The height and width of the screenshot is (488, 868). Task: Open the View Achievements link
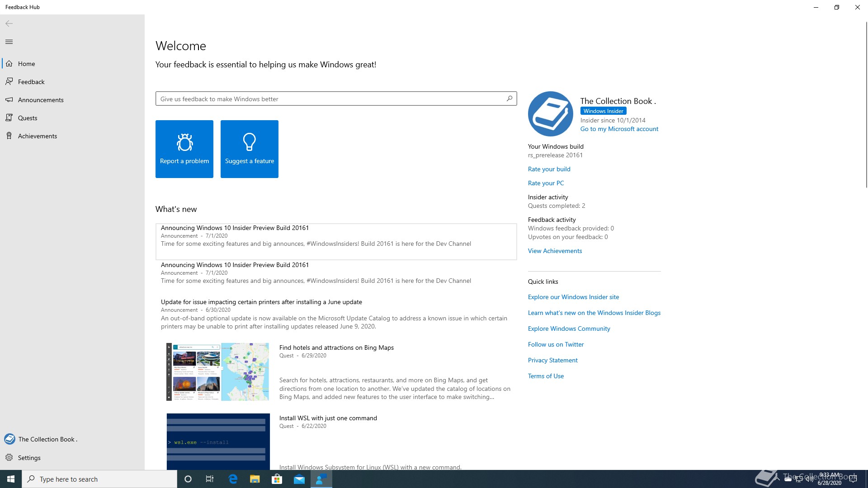(555, 251)
